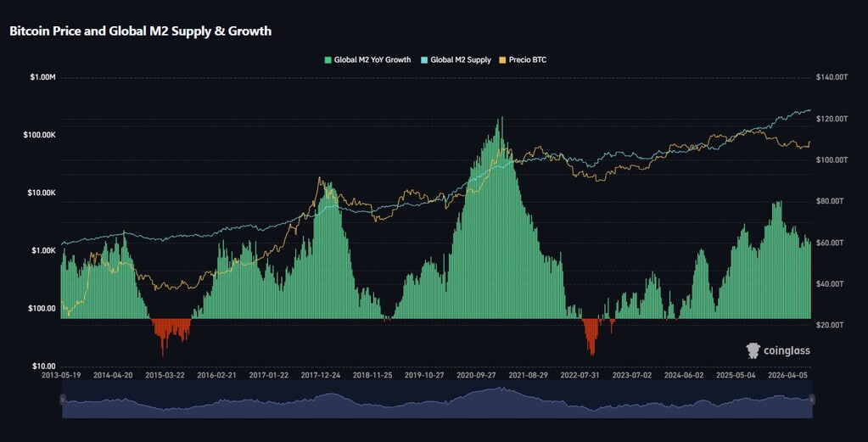Click the 2020-09-27 date label

click(476, 375)
